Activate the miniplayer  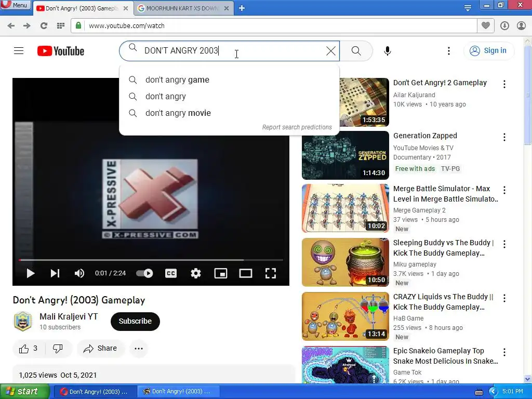point(220,273)
